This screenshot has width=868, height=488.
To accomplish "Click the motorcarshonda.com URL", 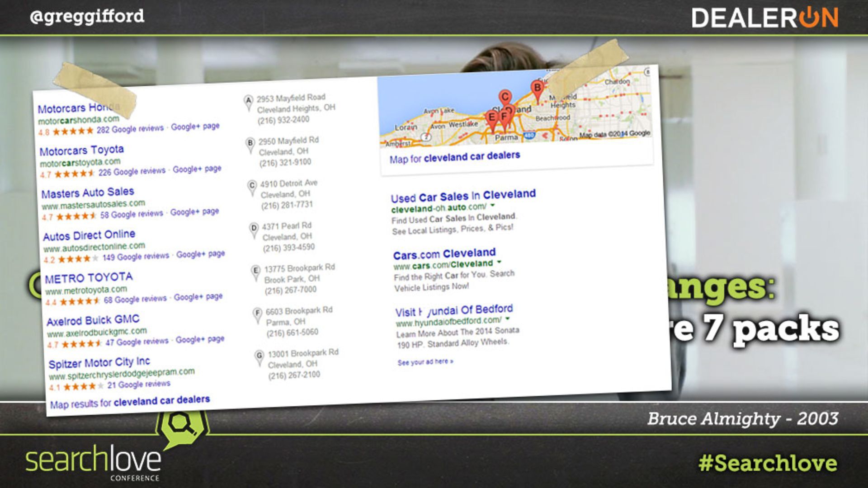I will [79, 120].
